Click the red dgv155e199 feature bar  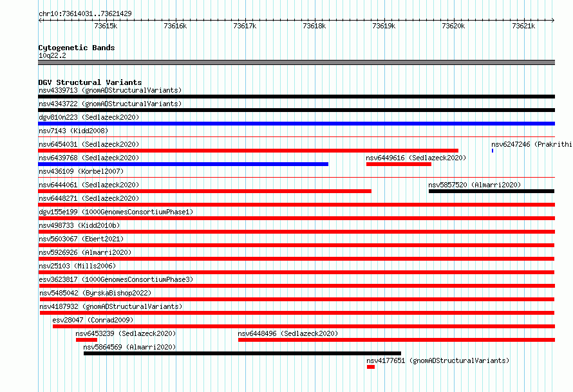tap(296, 218)
